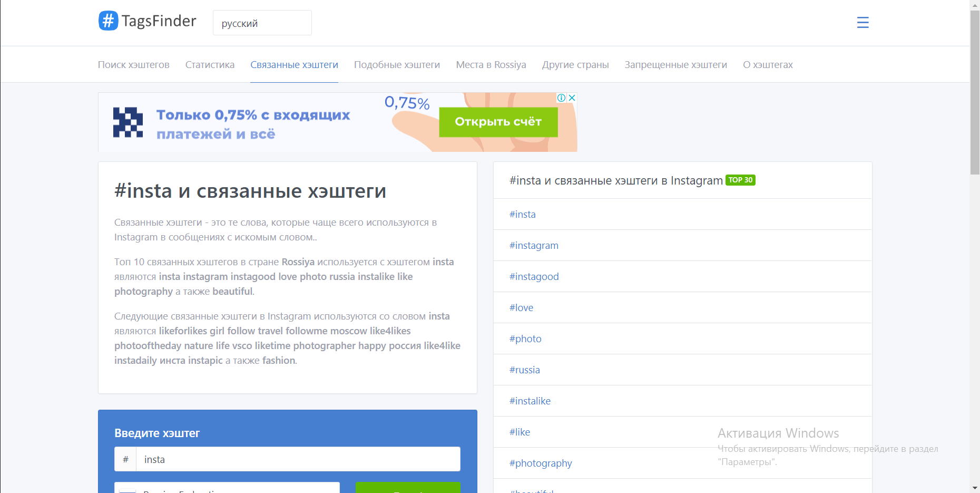
Task: Open the Поиск хэштегов tab
Action: pyautogui.click(x=134, y=64)
